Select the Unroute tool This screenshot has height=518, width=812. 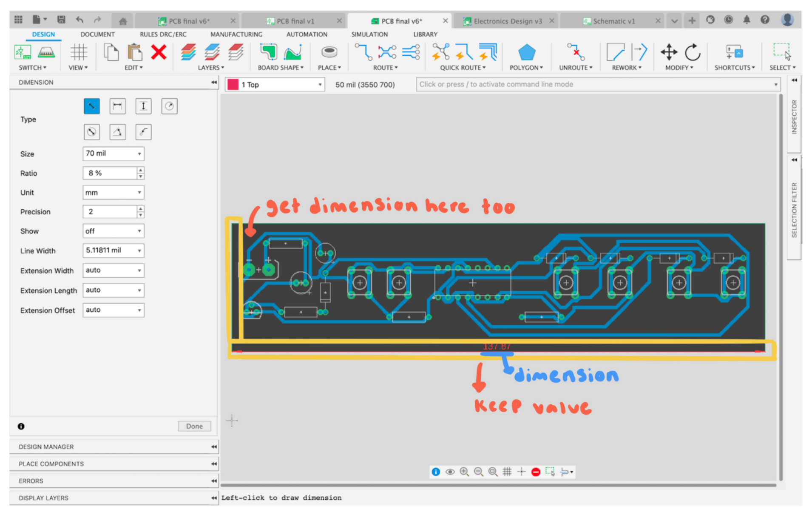575,53
